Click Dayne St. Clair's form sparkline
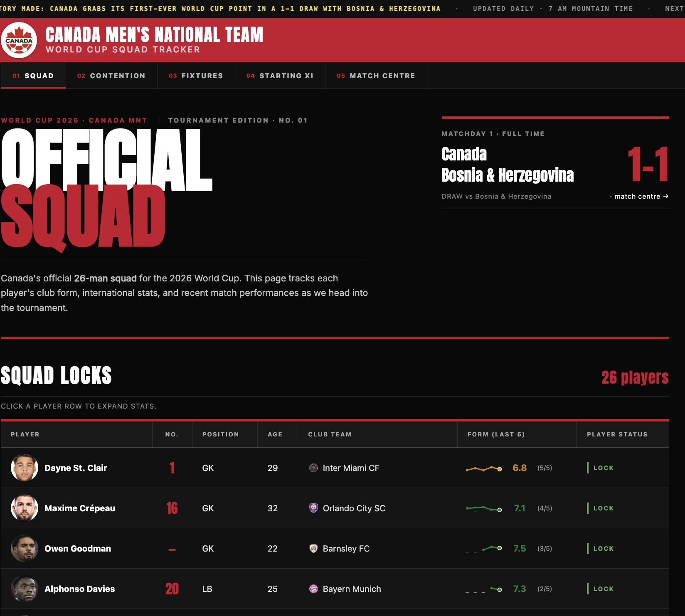This screenshot has height=616, width=685. pyautogui.click(x=484, y=468)
